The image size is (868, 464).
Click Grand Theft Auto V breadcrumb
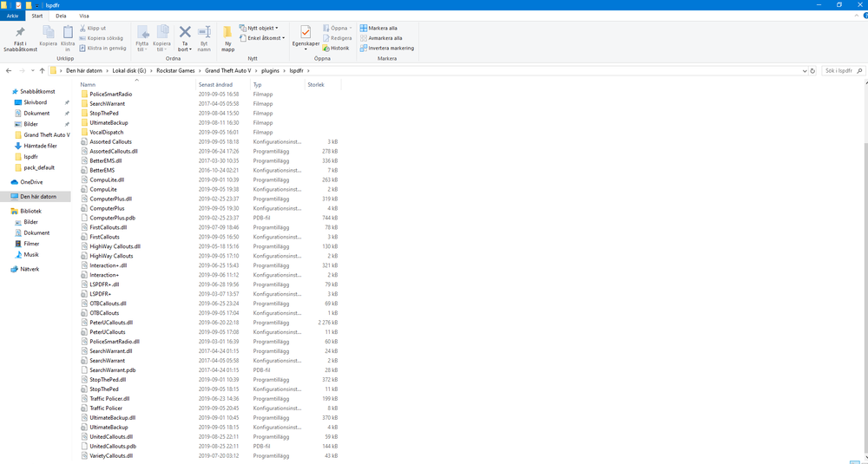click(x=227, y=71)
